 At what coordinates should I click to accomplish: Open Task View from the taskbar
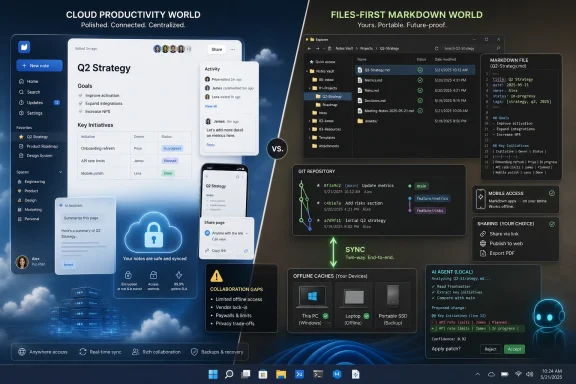(x=246, y=374)
